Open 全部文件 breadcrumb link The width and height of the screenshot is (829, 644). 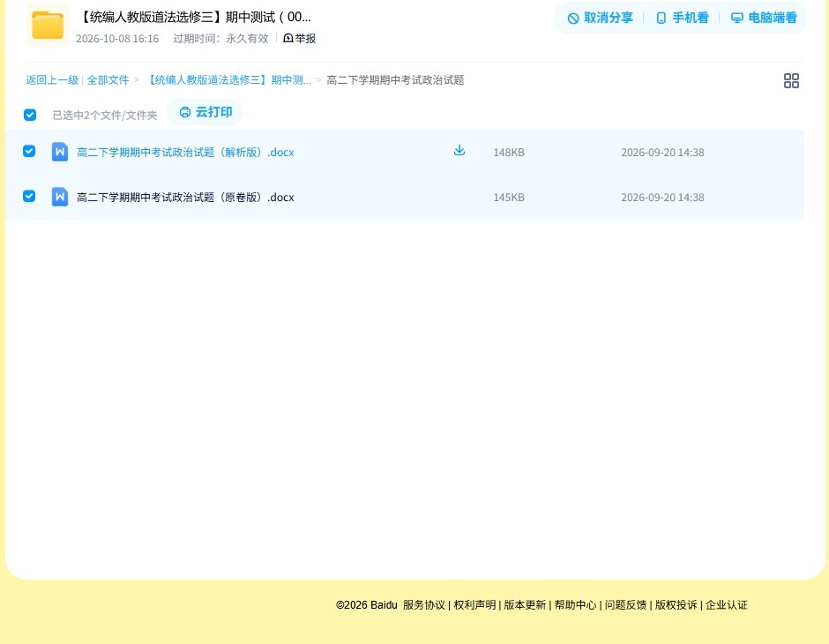tap(108, 80)
